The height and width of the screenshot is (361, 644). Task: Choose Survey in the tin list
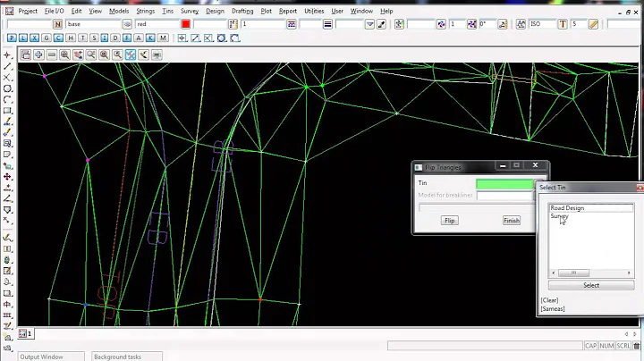click(x=559, y=215)
